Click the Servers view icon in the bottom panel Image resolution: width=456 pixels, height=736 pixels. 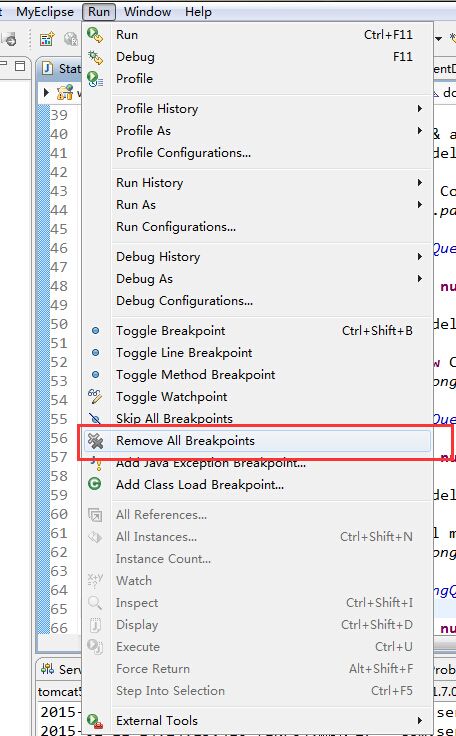coord(47,669)
